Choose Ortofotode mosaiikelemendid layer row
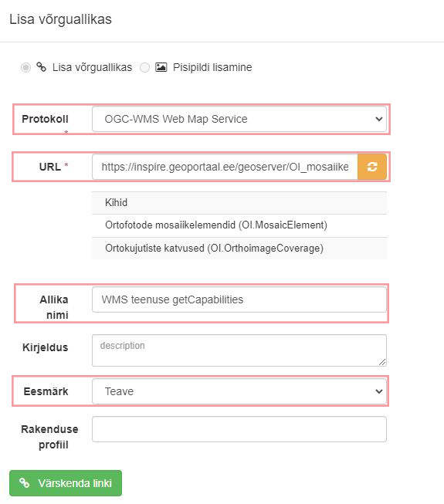Screen dimensions: 444x504 coord(239,225)
